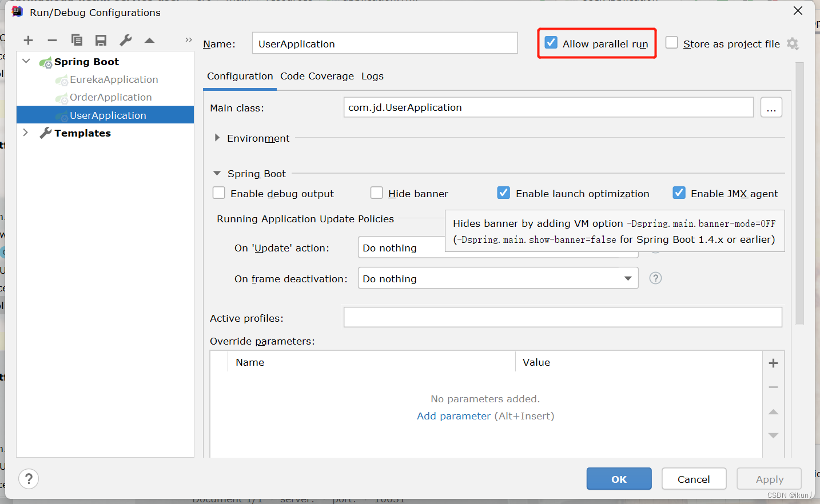Check Enable debug output
Image resolution: width=820 pixels, height=504 pixels.
point(219,193)
